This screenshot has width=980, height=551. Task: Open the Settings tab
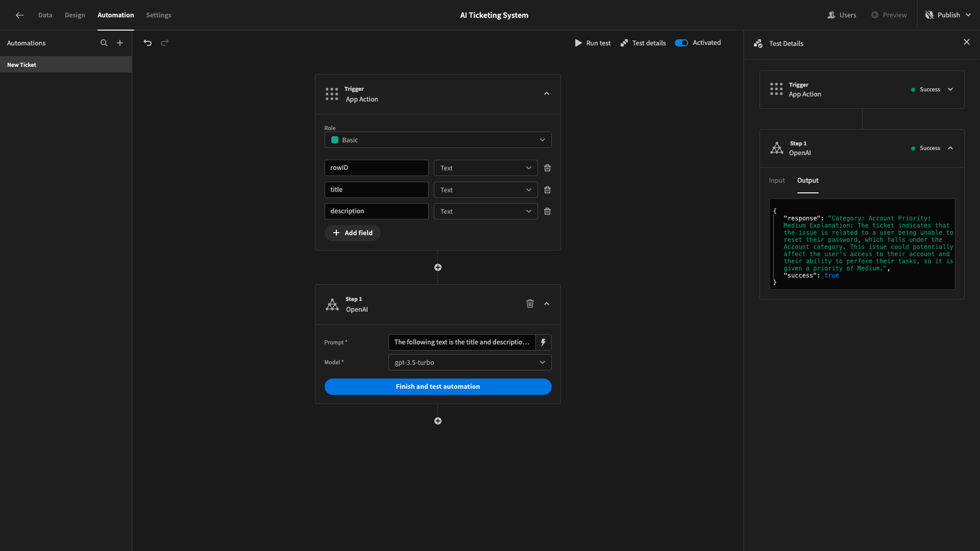(x=159, y=15)
